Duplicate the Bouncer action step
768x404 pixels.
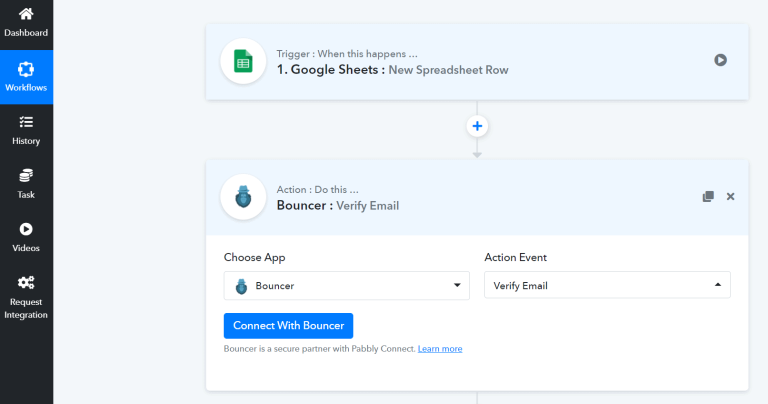coord(708,196)
